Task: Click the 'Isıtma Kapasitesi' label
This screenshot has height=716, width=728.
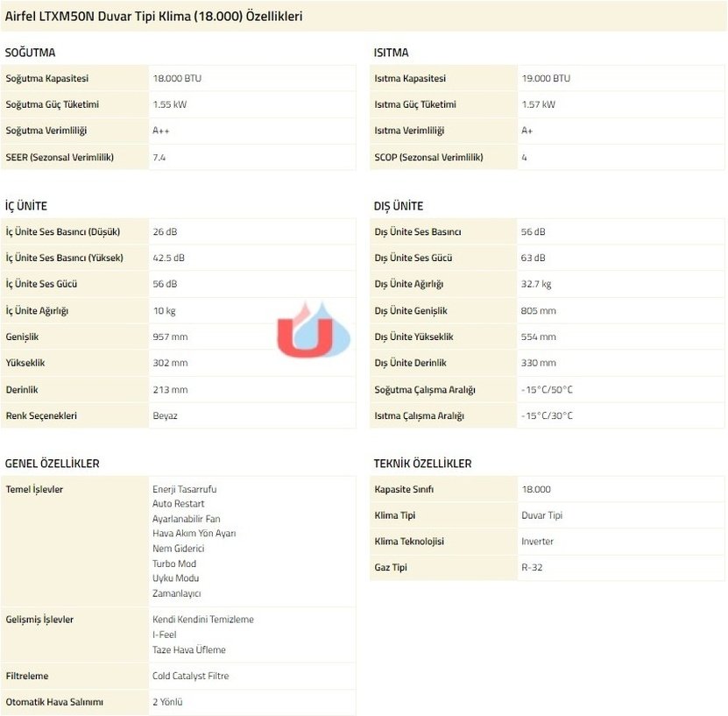Action: coord(410,78)
